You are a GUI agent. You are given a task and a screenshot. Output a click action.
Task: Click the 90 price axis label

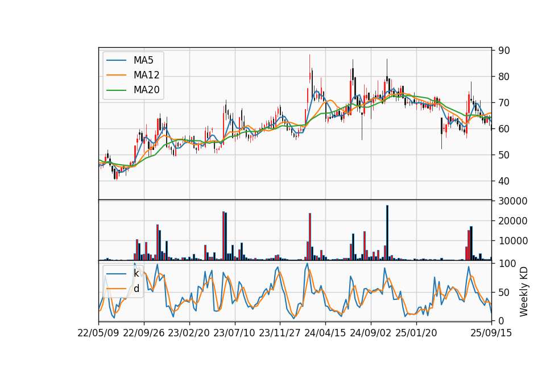pos(504,51)
